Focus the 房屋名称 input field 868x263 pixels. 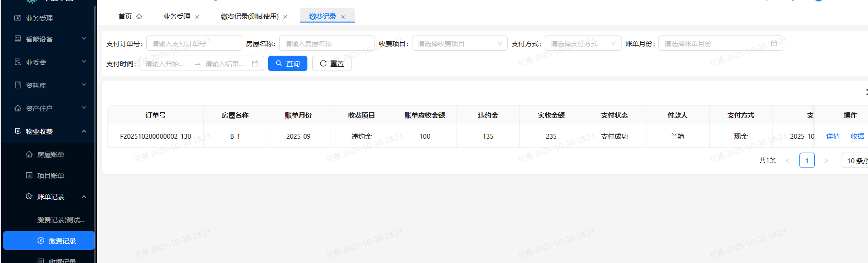[x=327, y=43]
